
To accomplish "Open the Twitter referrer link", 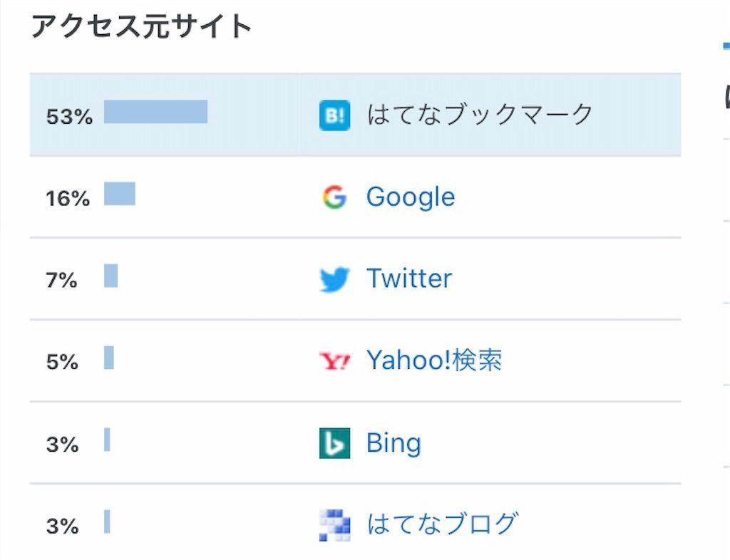I will [409, 279].
